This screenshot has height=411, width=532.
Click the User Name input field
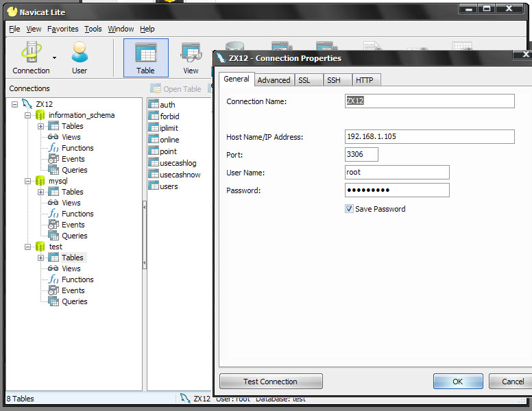point(397,172)
